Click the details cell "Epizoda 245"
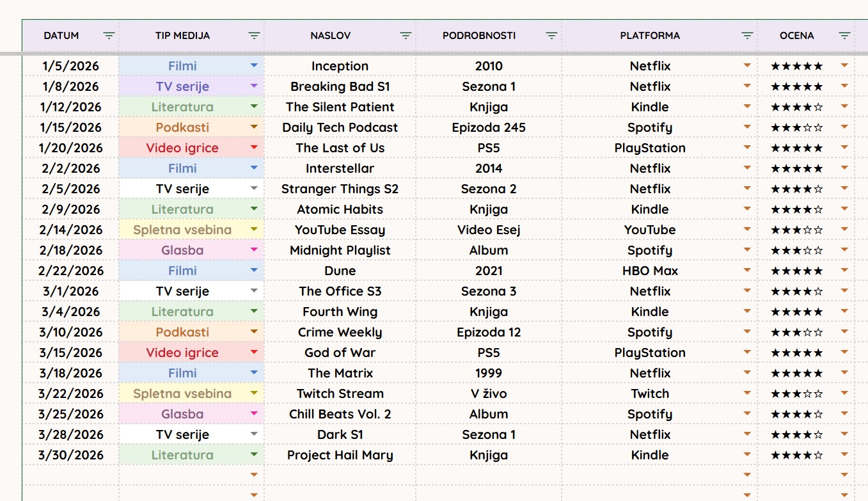The width and height of the screenshot is (868, 501). pyautogui.click(x=489, y=127)
